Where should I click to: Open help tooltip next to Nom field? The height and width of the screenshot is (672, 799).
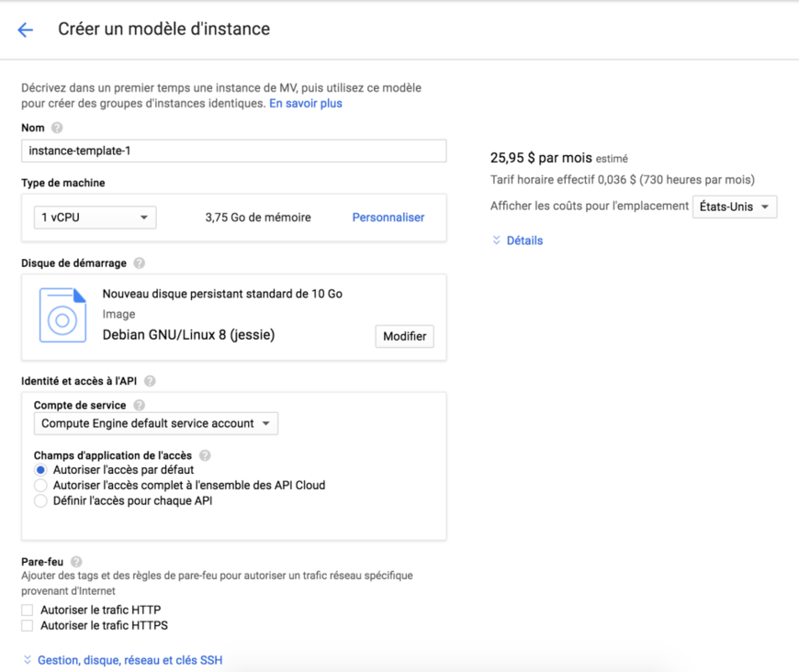(56, 128)
